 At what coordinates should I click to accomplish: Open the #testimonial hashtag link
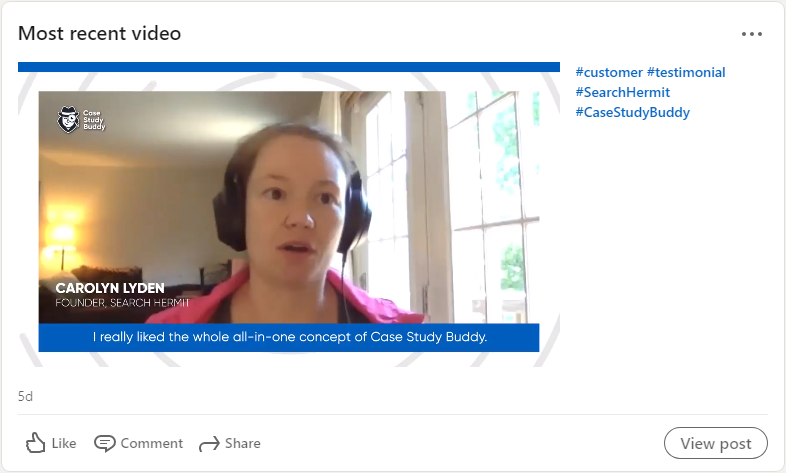coord(686,72)
